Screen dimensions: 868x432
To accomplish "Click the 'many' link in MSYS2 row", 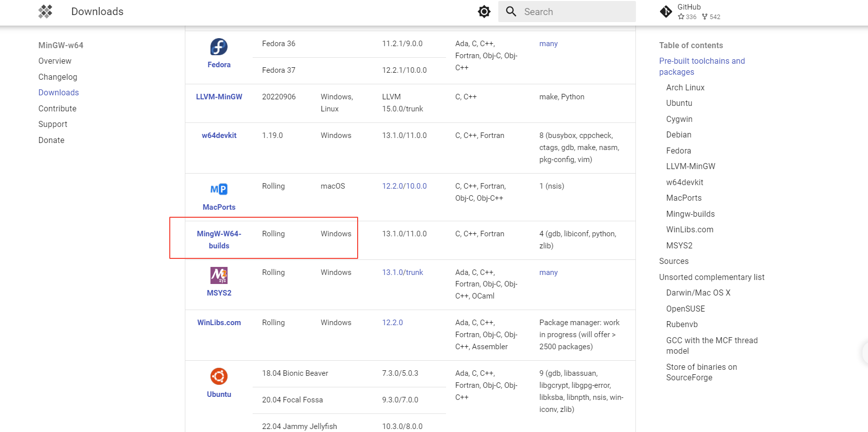I will point(549,272).
